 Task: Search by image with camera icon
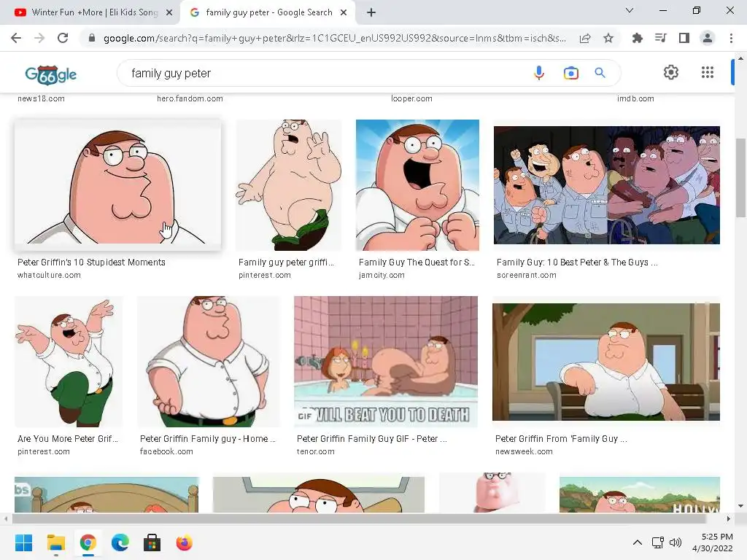(570, 73)
